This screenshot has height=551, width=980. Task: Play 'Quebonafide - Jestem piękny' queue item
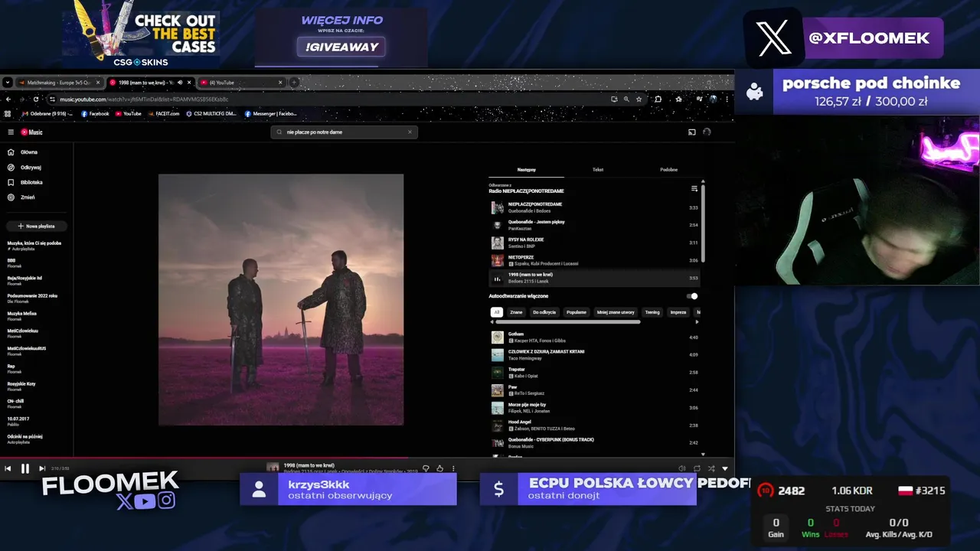click(x=594, y=225)
